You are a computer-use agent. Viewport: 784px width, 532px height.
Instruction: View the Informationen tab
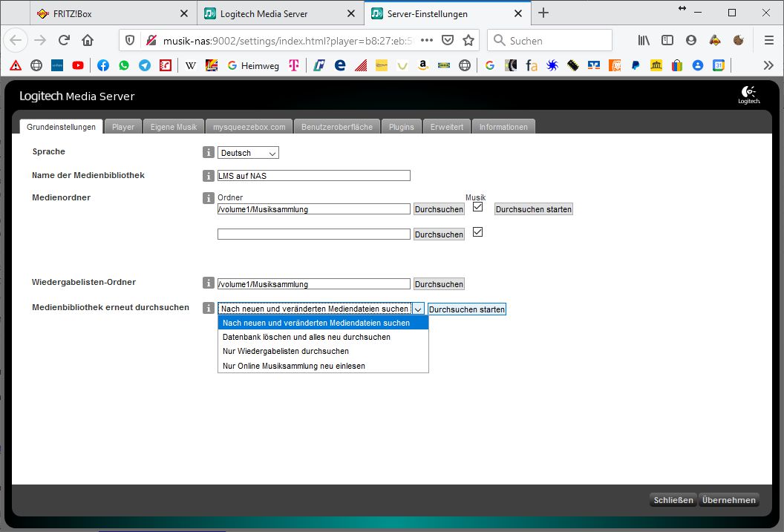coord(503,127)
